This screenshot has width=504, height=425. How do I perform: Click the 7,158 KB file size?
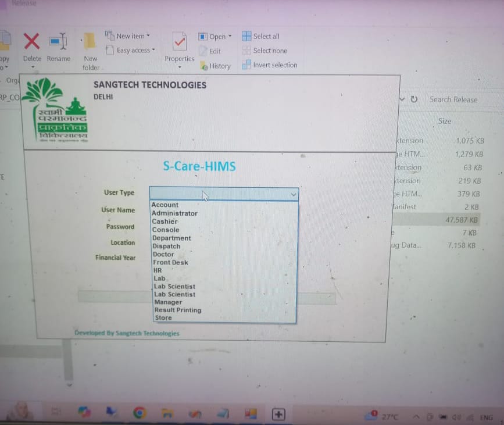[x=461, y=245]
